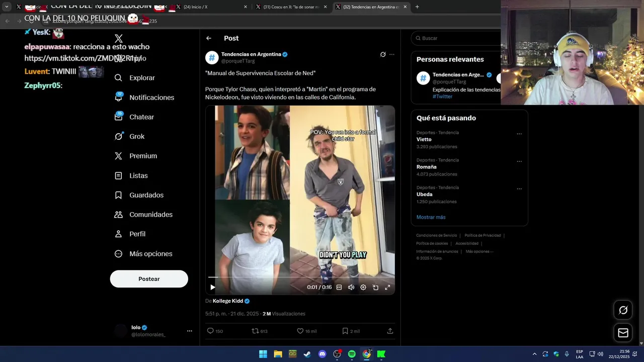Enter video fullscreen

(387, 287)
